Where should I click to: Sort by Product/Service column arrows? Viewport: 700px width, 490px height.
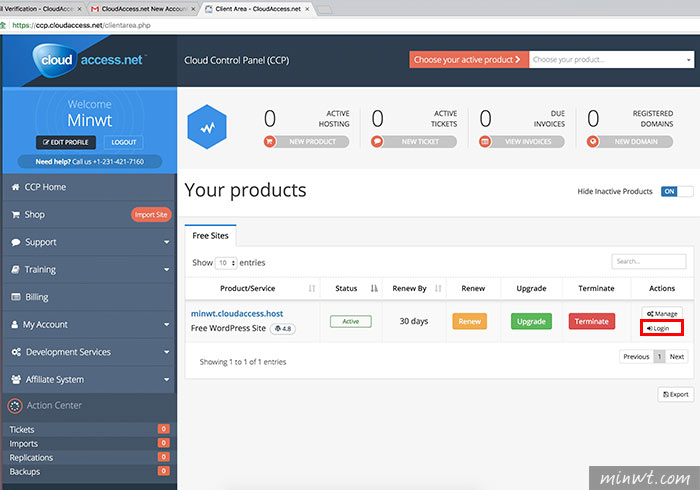click(312, 288)
